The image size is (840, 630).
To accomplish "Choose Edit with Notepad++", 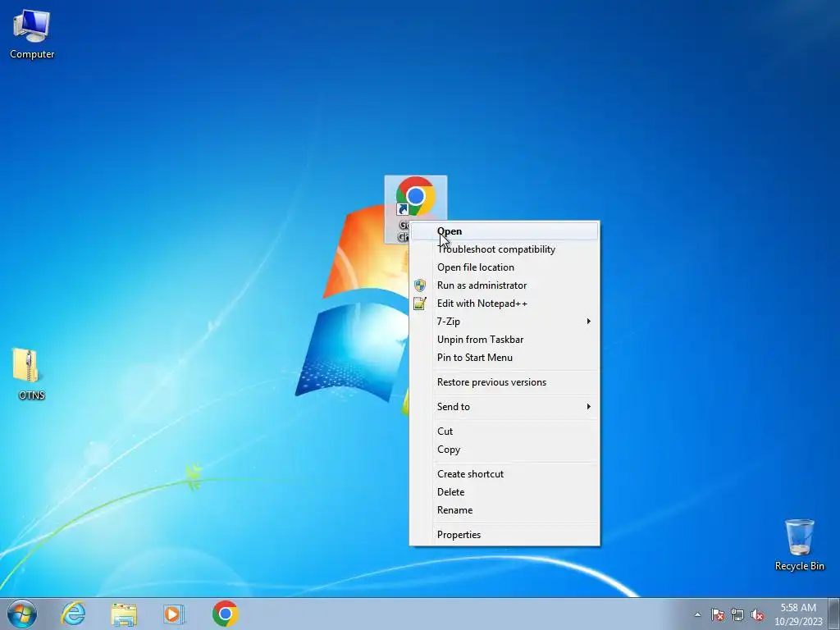I will pos(504,304).
